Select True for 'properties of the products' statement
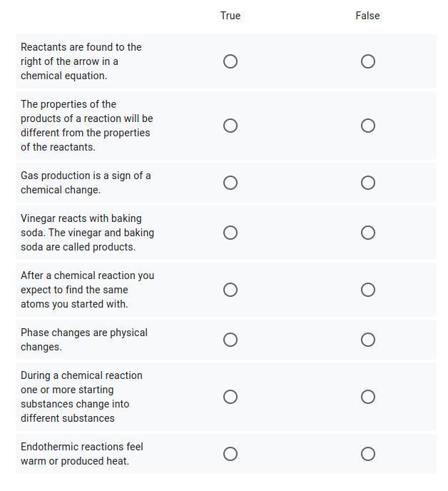448x491 pixels. click(230, 126)
